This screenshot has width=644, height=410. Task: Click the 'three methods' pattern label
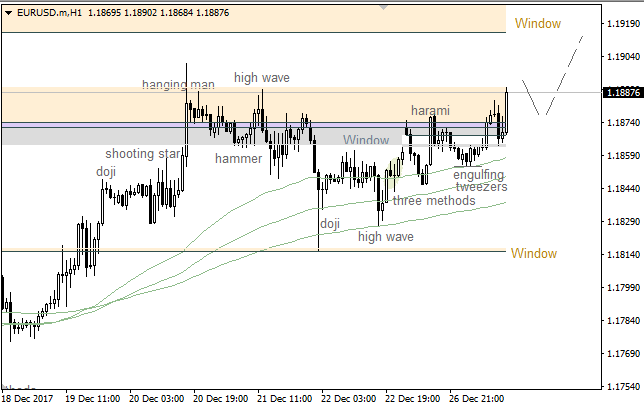pyautogui.click(x=433, y=201)
